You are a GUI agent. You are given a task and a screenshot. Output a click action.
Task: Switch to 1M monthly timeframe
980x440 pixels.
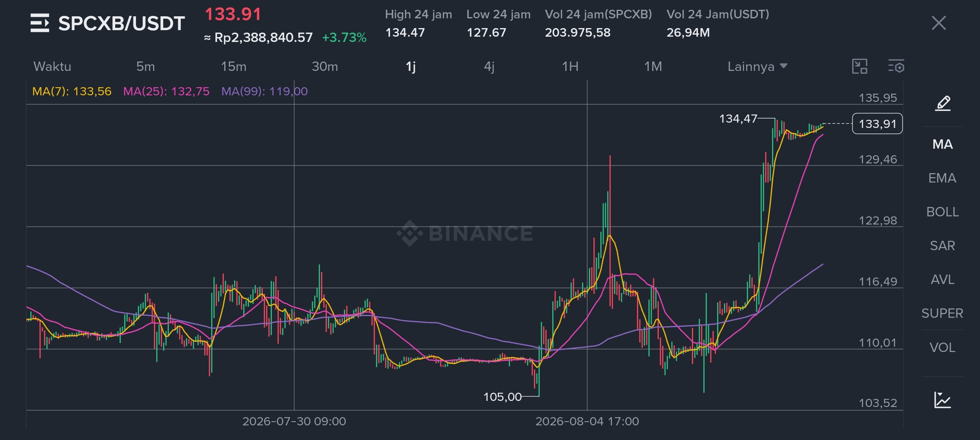(653, 66)
